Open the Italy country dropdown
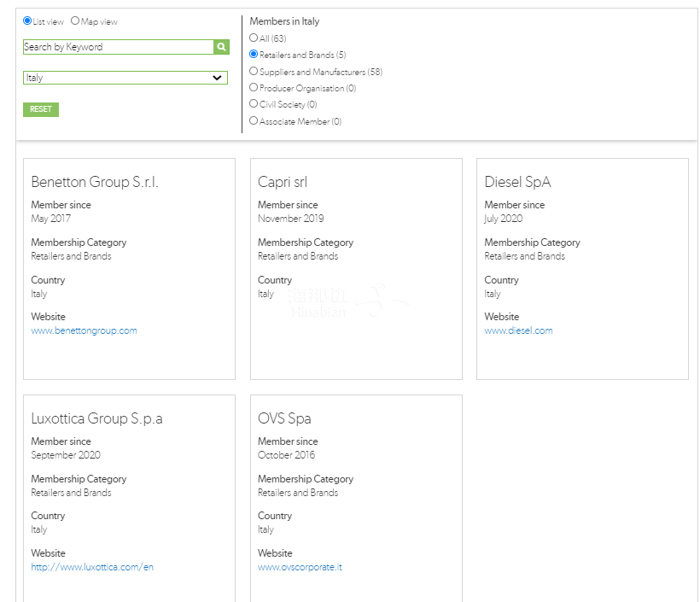This screenshot has width=700, height=602. point(125,78)
